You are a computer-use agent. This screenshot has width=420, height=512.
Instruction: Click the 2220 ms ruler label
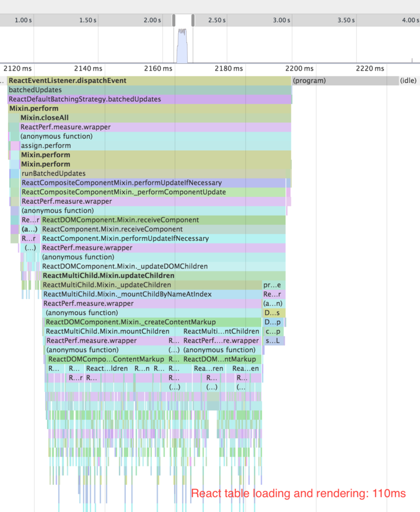pos(370,69)
